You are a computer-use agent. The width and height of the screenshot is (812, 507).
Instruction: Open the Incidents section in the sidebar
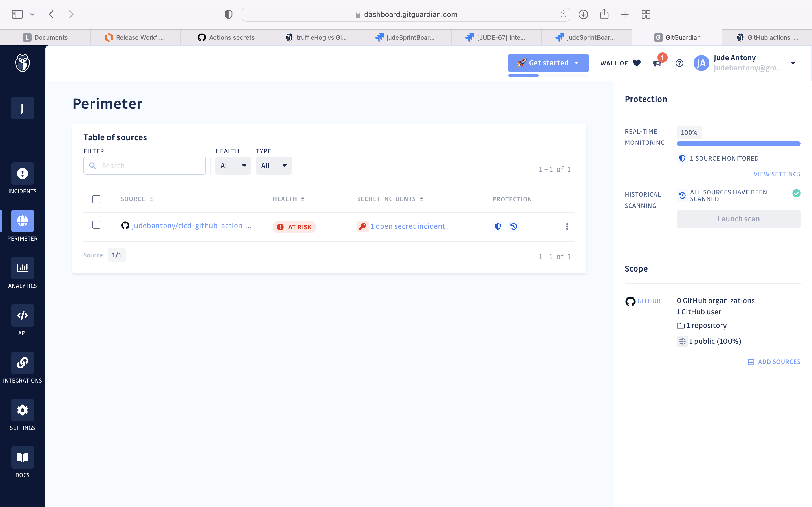tap(23, 174)
